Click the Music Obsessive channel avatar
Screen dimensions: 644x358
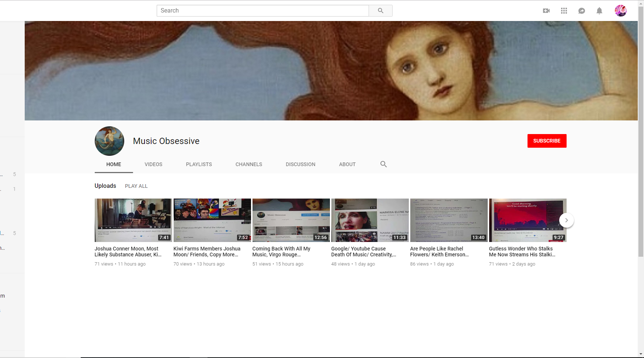coord(109,141)
